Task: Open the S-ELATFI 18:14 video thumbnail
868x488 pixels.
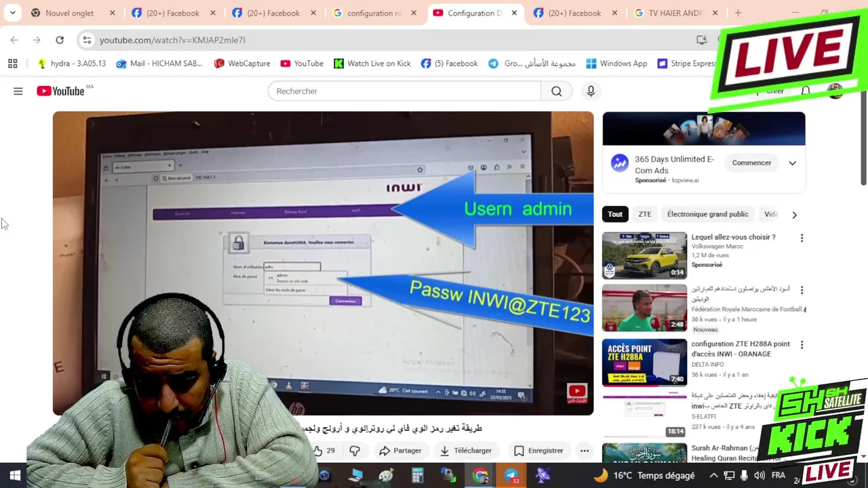Action: (644, 414)
